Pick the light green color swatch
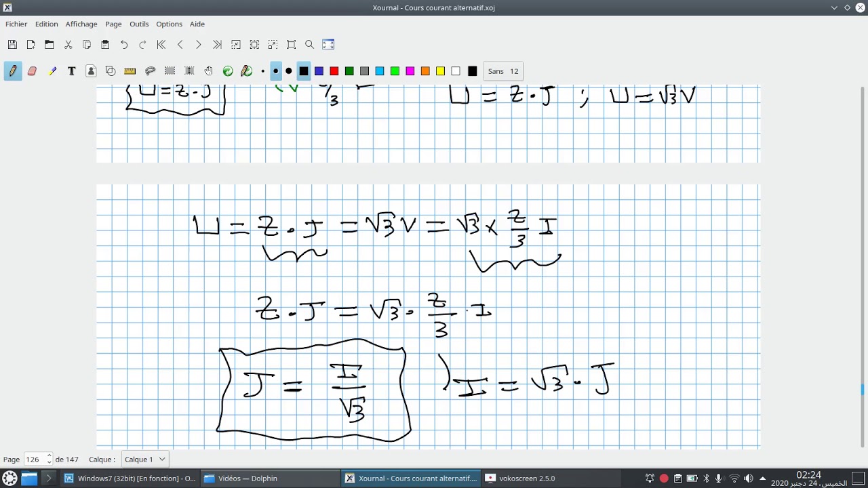Viewport: 868px width, 488px height. coord(395,71)
